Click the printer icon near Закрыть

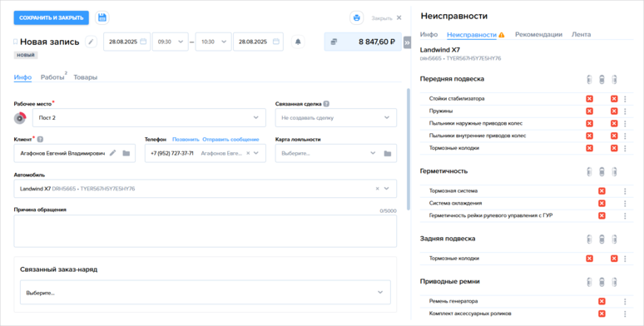pos(356,18)
